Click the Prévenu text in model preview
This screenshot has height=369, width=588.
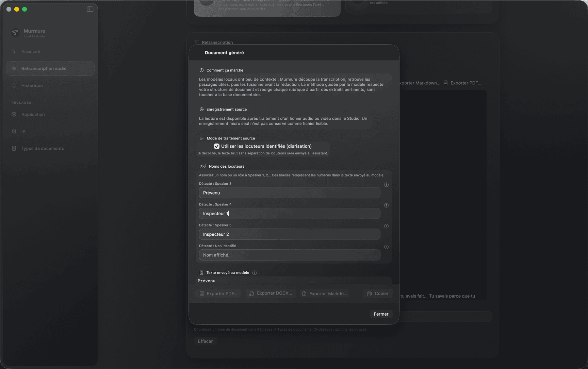coord(207,281)
